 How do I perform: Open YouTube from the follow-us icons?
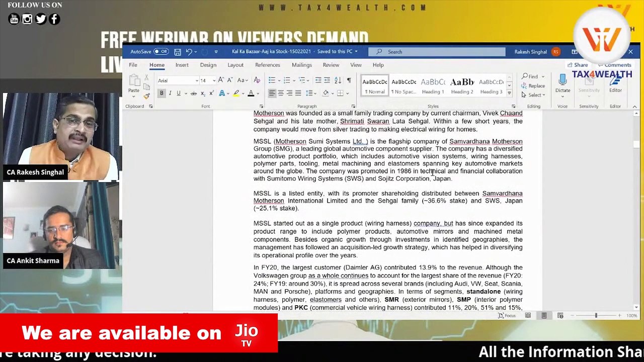click(x=14, y=19)
